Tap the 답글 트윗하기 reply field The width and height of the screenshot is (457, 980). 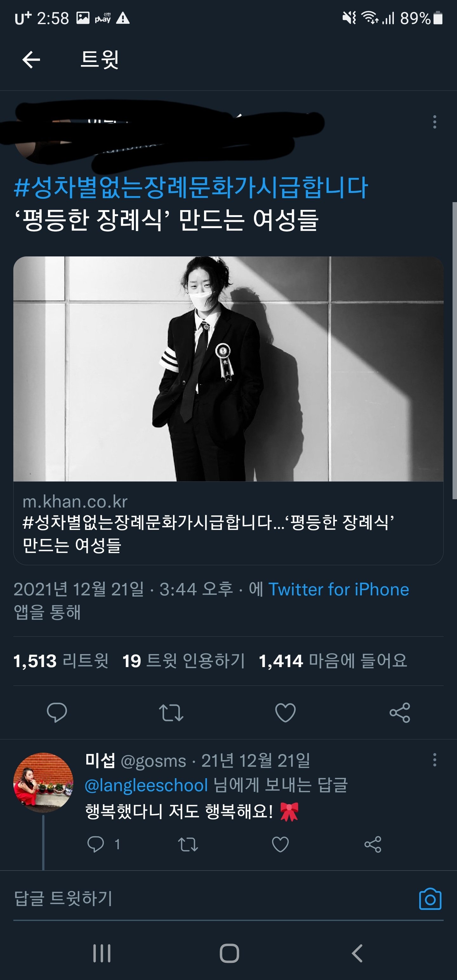tap(213, 898)
